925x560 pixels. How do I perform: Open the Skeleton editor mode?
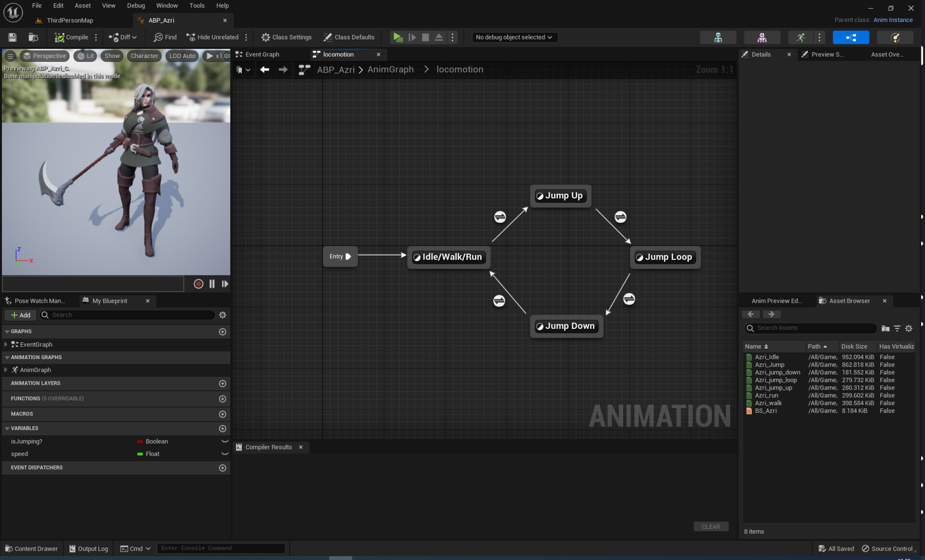click(718, 37)
